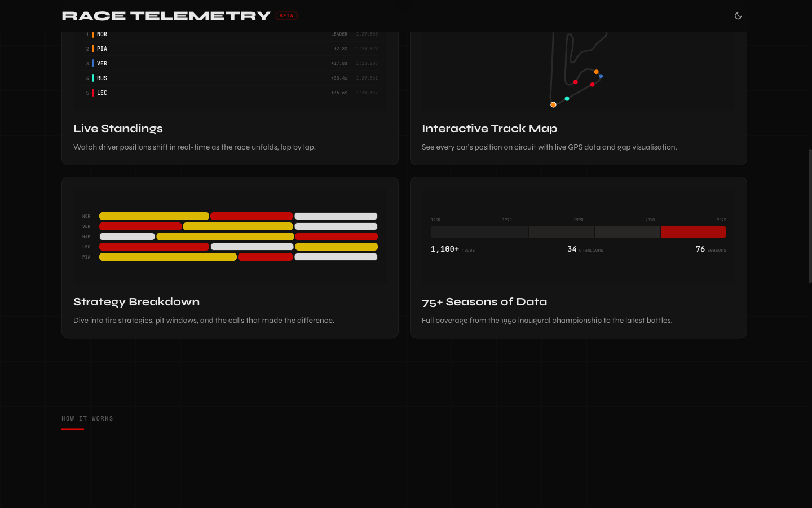Expand the 1950 timeline segment

479,231
